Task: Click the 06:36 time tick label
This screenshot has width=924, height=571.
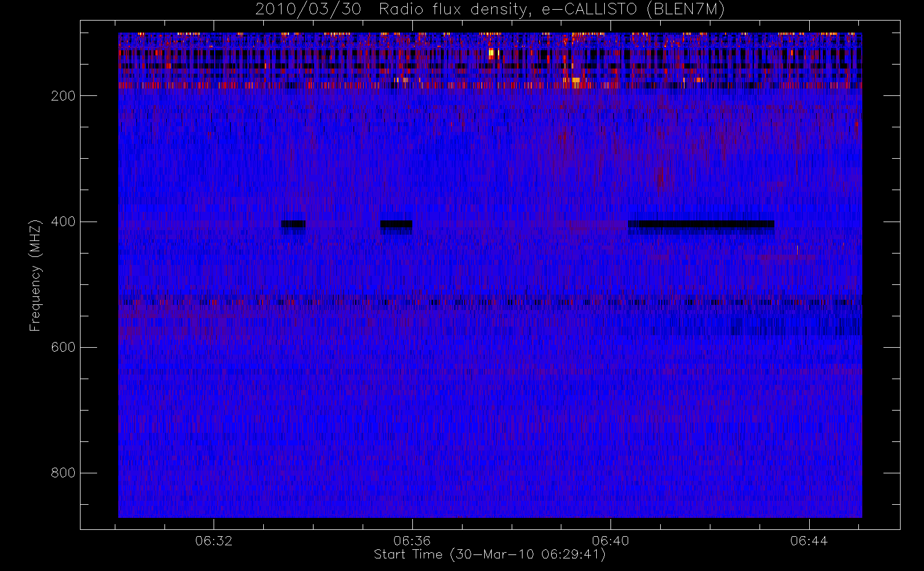Action: (x=412, y=541)
